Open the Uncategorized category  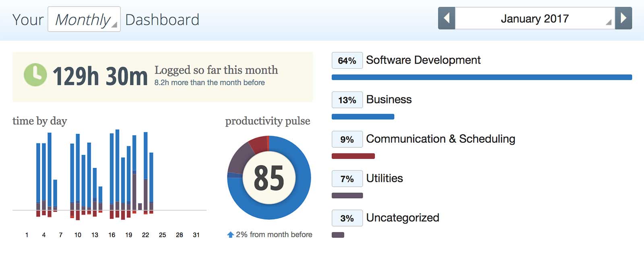402,218
